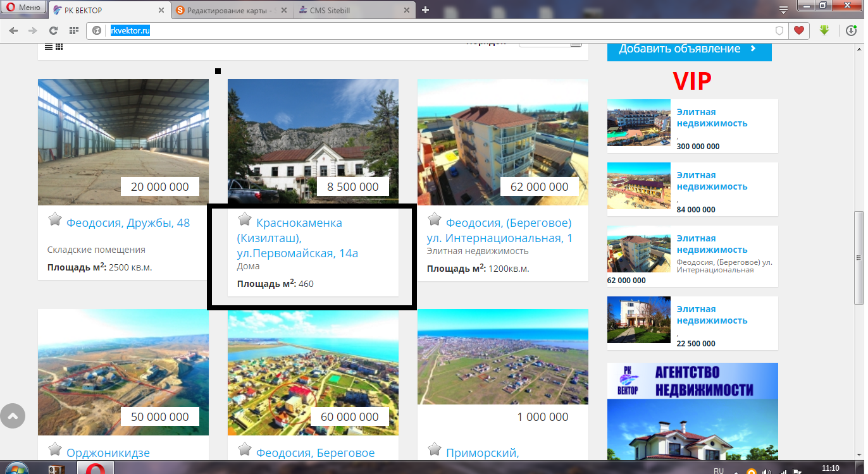Click the Площадь 1200кв.м. text
This screenshot has height=474, width=868.
[478, 269]
